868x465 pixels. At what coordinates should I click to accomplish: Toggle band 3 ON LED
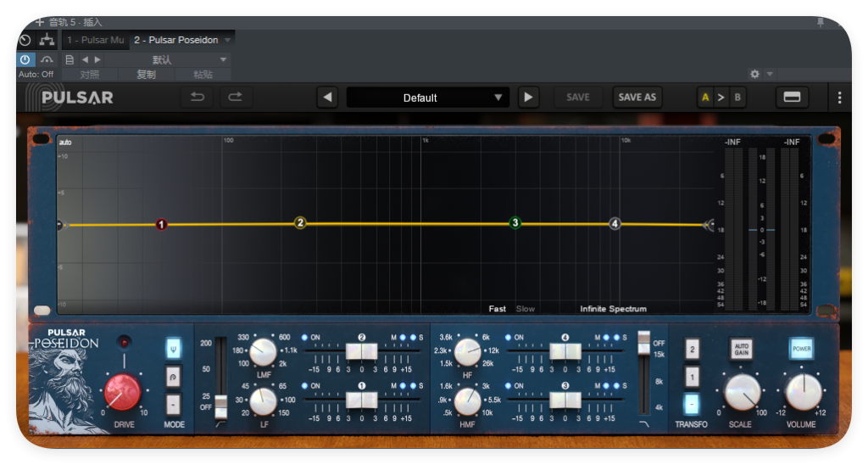509,386
